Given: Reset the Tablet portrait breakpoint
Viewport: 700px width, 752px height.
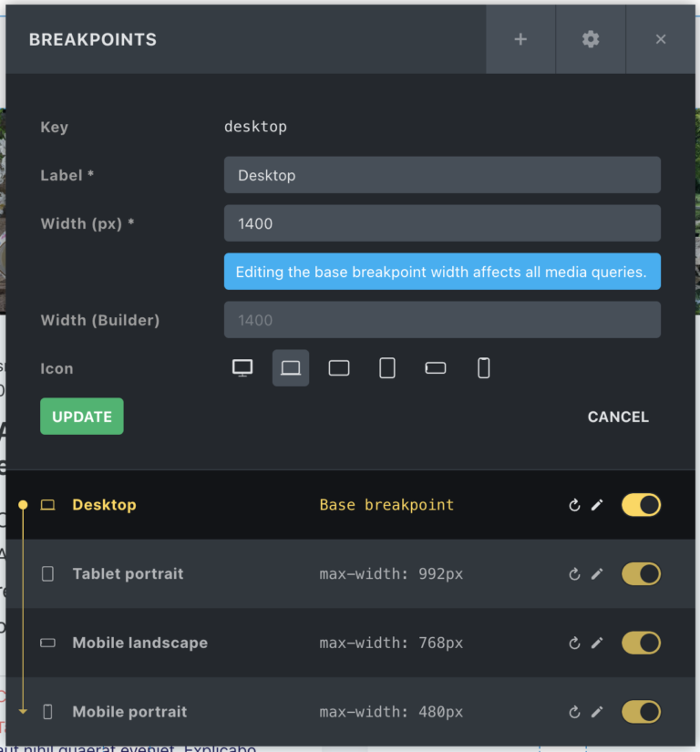Looking at the screenshot, I should click(x=573, y=573).
